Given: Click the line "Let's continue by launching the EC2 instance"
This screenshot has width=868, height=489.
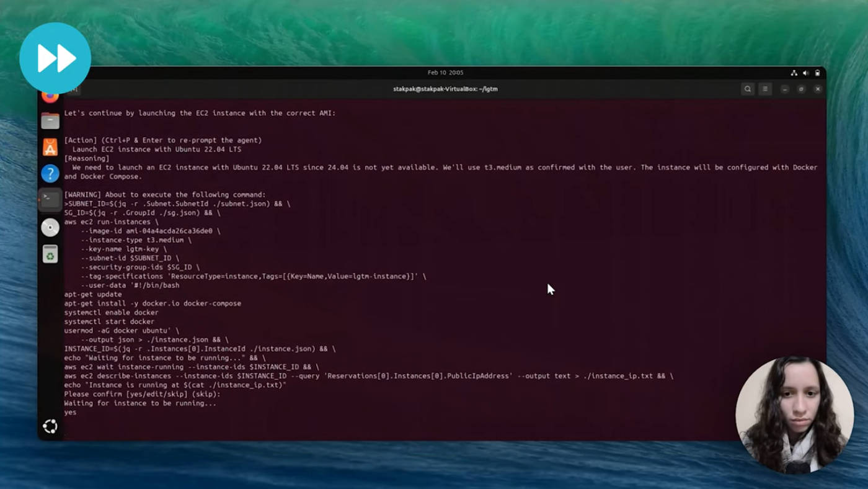Looking at the screenshot, I should pos(200,113).
